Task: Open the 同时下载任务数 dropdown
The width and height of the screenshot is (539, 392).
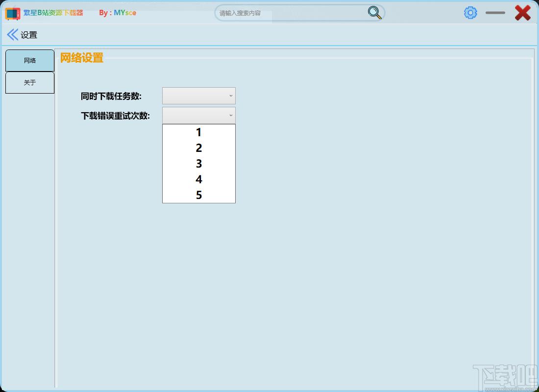Action: coord(198,96)
